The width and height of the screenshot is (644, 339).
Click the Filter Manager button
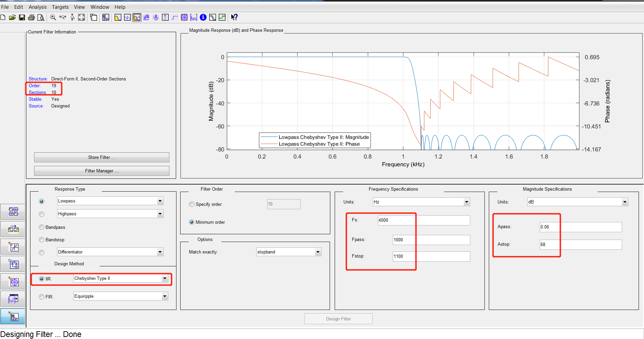[x=101, y=171]
